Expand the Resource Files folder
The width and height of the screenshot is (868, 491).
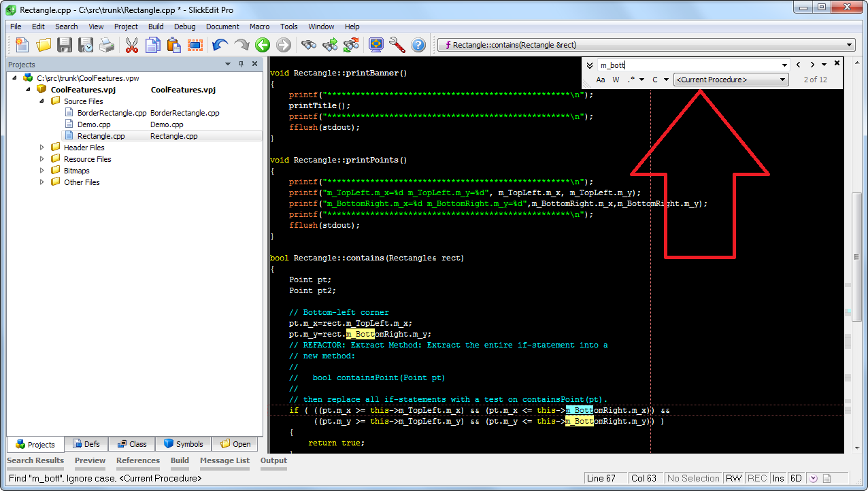click(x=41, y=158)
